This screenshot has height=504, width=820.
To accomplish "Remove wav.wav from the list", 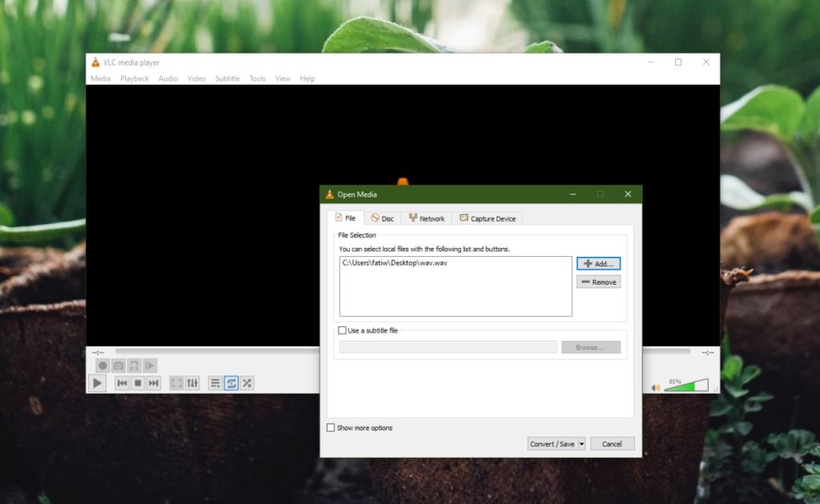I will pyautogui.click(x=598, y=281).
